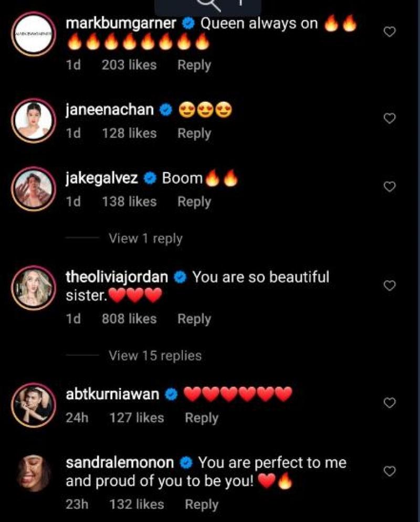Reply to janeenachan's comment
420x522 pixels.
click(x=194, y=133)
